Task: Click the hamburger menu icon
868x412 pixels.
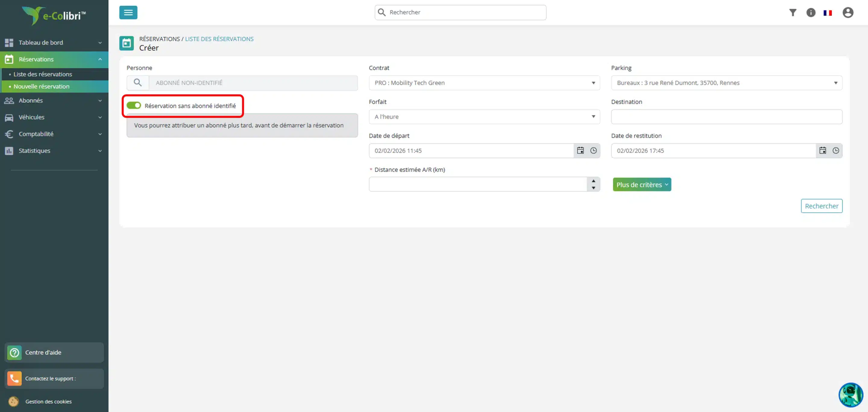Action: pyautogui.click(x=128, y=12)
